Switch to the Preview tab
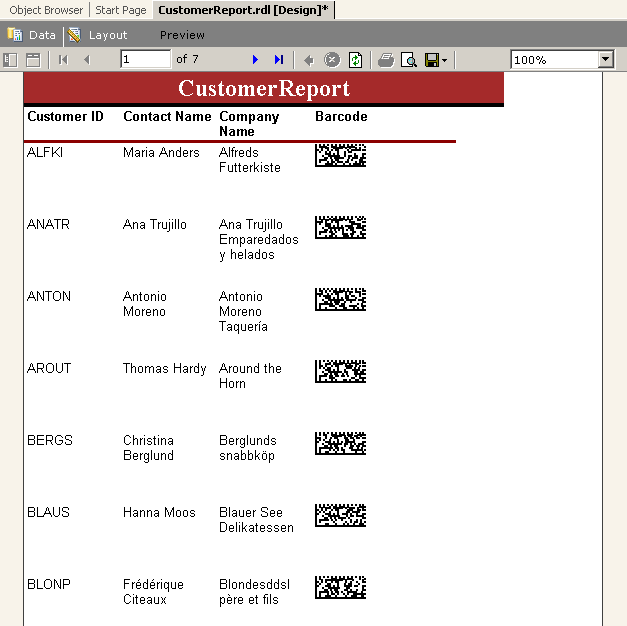Screen dimensions: 627x626 click(182, 35)
